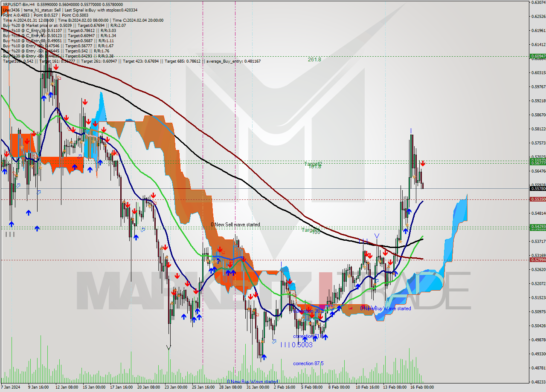Viewport: 546px width, 392px height.
Task: Click the '0 New Sell wave started' label
Action: click(235, 225)
